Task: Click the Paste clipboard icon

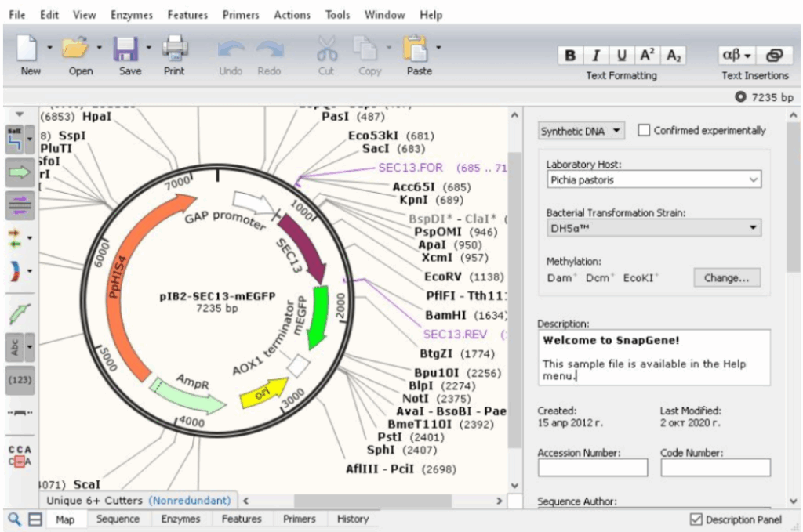Action: (416, 50)
